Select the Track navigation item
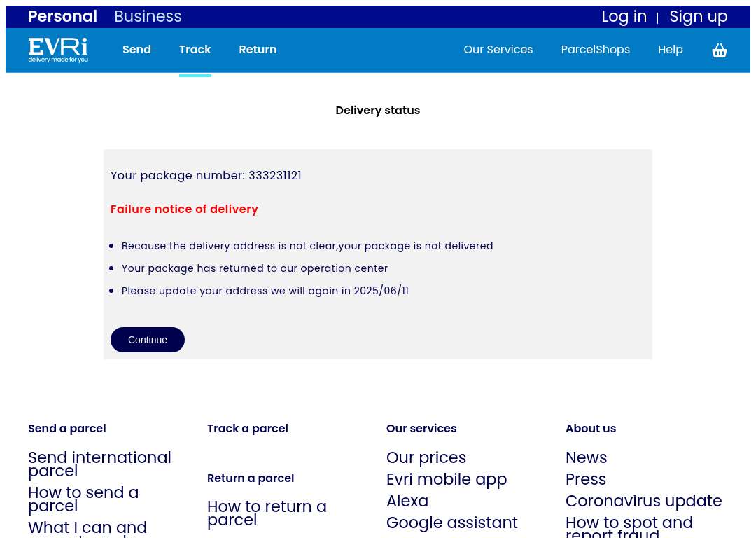 (x=195, y=49)
